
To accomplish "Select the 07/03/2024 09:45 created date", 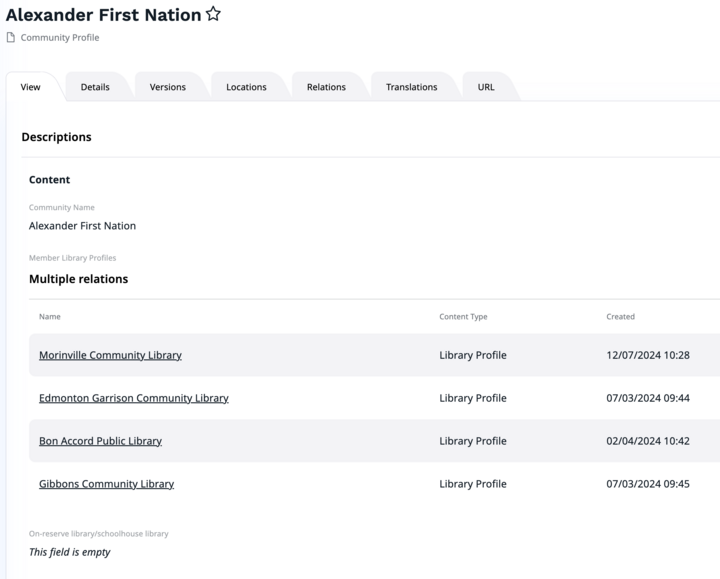I will pos(648,483).
